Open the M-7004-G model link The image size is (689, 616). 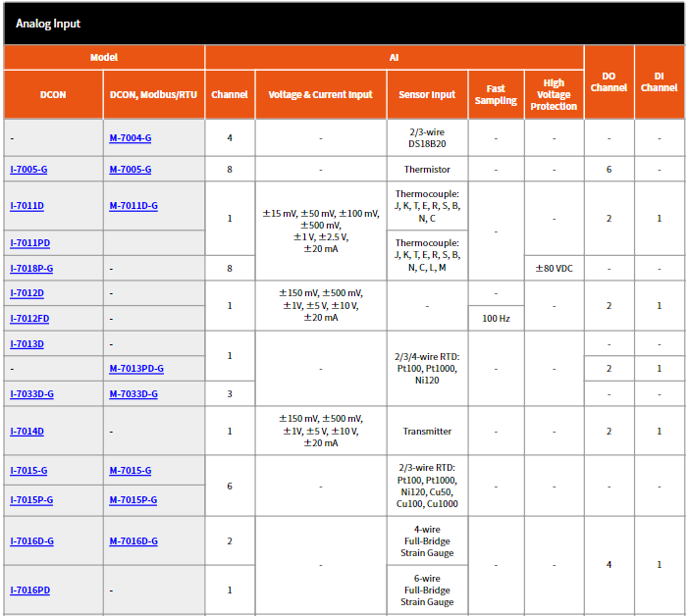pos(131,138)
